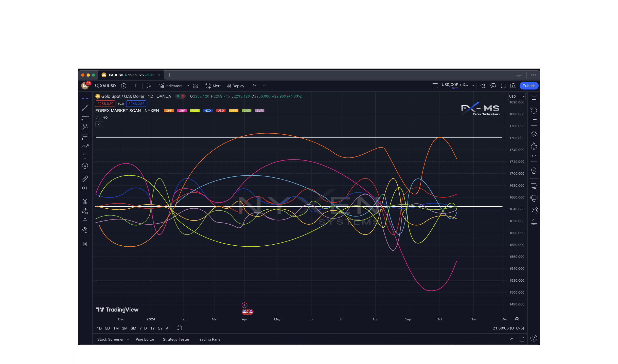
Task: Open the chats speech bubble panel
Action: [534, 187]
